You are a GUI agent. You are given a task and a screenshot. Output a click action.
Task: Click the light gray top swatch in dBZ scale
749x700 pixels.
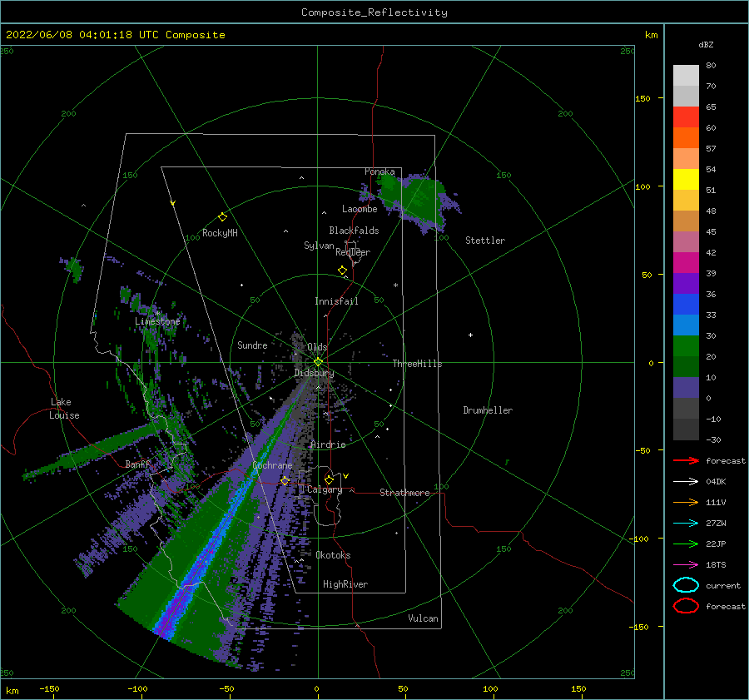tap(686, 75)
